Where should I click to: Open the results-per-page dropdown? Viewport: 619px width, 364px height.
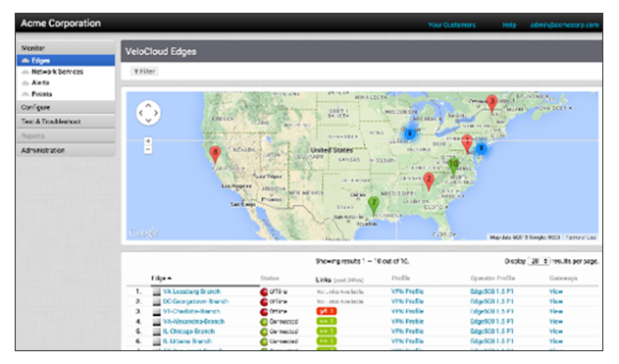pos(539,261)
